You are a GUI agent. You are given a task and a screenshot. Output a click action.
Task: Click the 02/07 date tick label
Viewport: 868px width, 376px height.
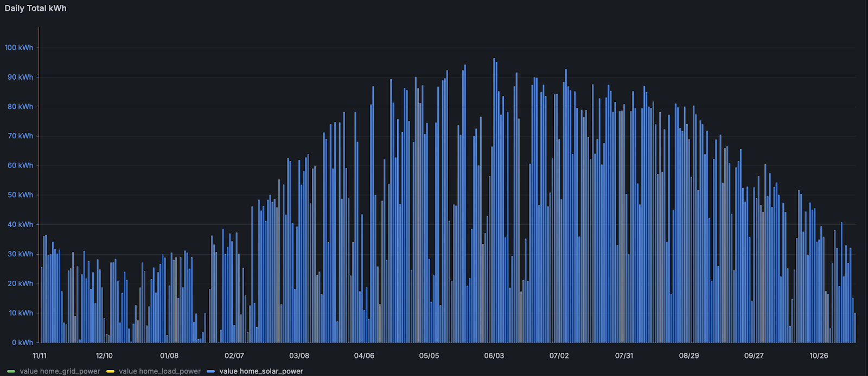click(234, 356)
